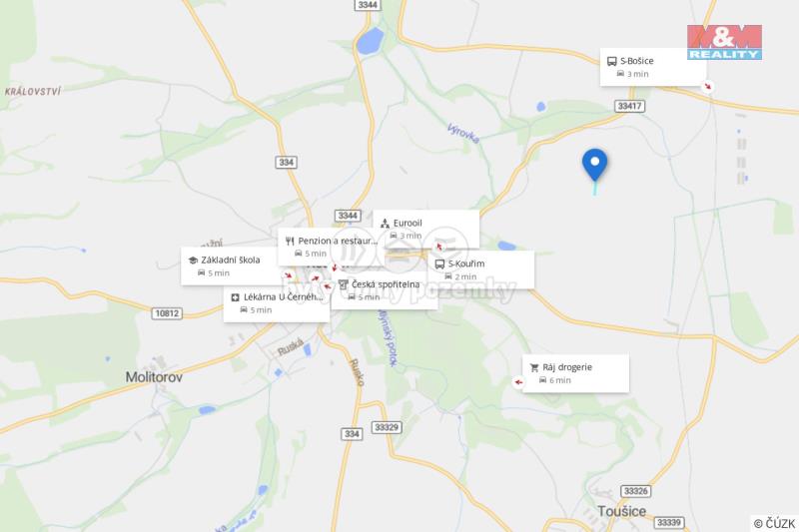Click the bus icon on the S-Kouřim card

pos(439,264)
